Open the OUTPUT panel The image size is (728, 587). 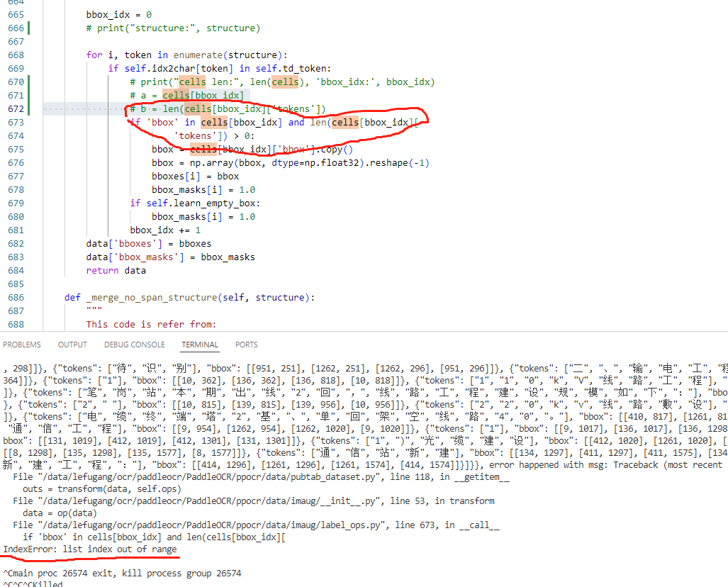click(x=72, y=344)
